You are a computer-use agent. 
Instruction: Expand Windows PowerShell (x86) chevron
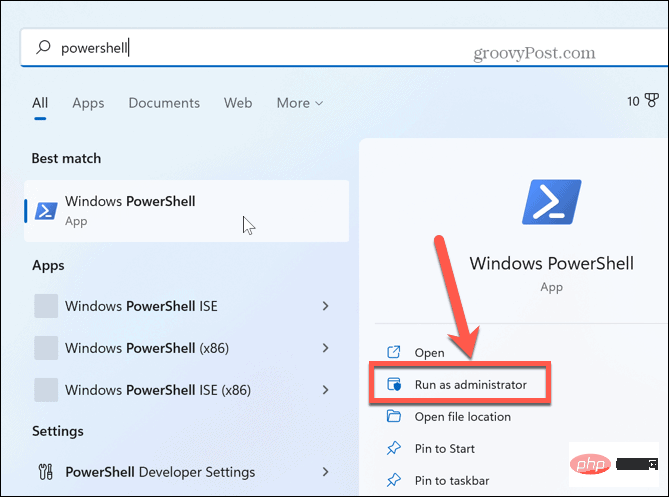coord(326,348)
